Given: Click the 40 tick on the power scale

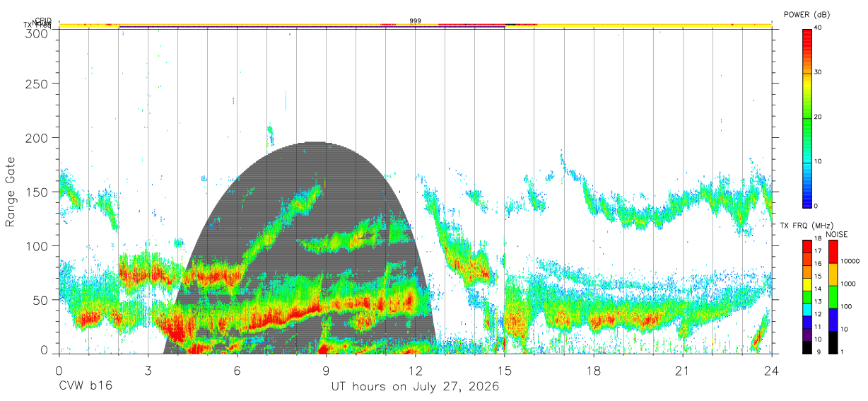Looking at the screenshot, I should click(x=819, y=28).
